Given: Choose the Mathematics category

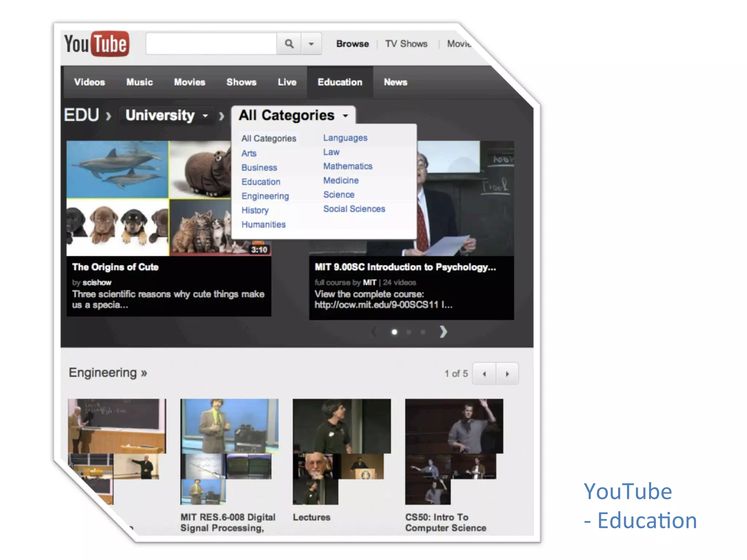Looking at the screenshot, I should (348, 166).
